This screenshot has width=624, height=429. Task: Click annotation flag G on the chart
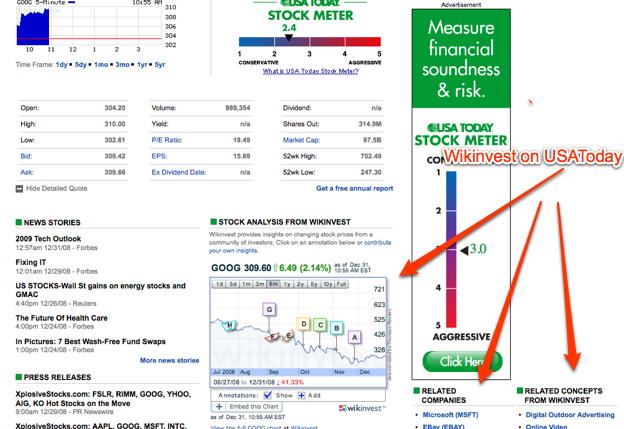click(269, 309)
